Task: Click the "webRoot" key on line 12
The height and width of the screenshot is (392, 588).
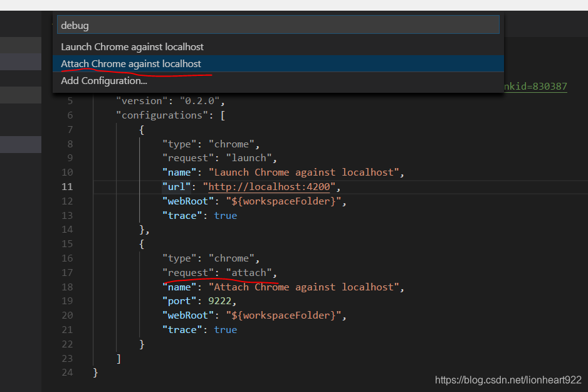Action: pos(188,201)
